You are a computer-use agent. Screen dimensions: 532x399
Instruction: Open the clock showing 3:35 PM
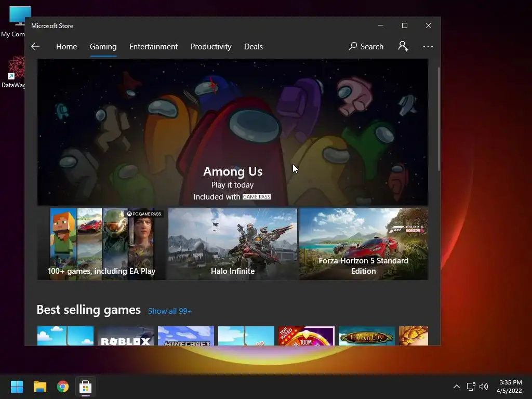click(x=509, y=387)
